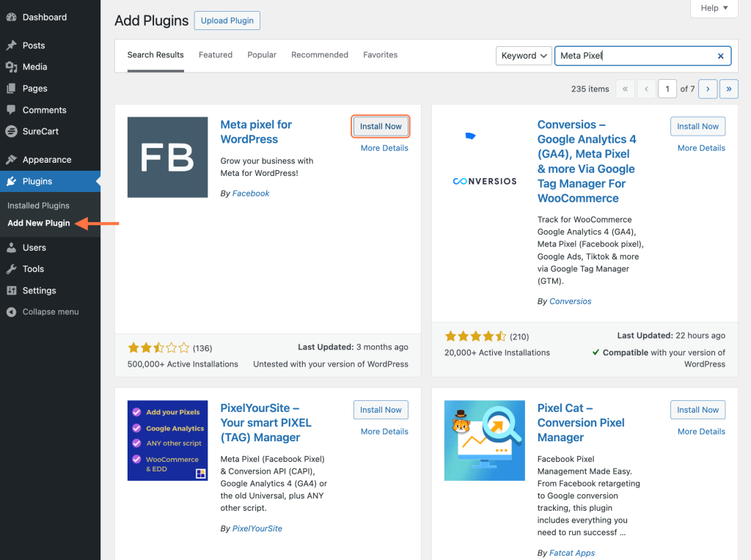Clear the search field with the X icon
This screenshot has height=560, width=751.
[x=720, y=56]
